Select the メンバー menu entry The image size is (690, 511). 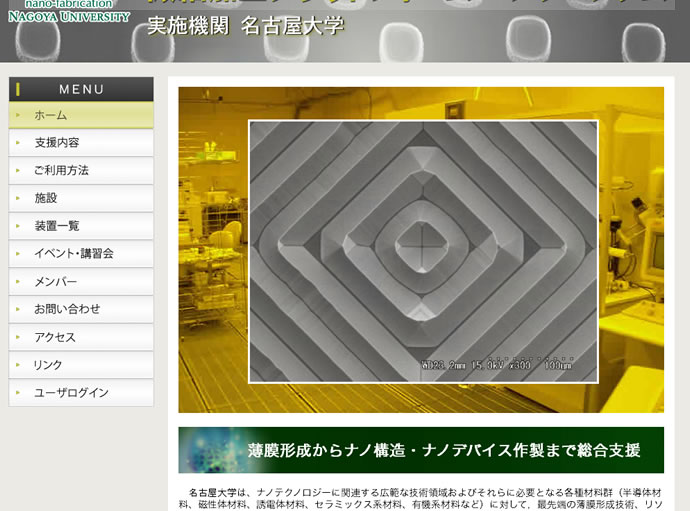pyautogui.click(x=55, y=282)
